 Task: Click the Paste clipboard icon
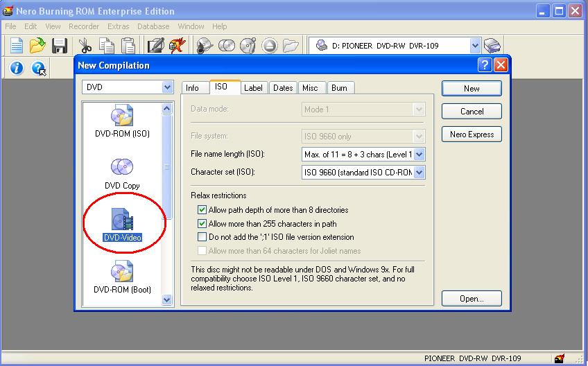click(x=128, y=46)
